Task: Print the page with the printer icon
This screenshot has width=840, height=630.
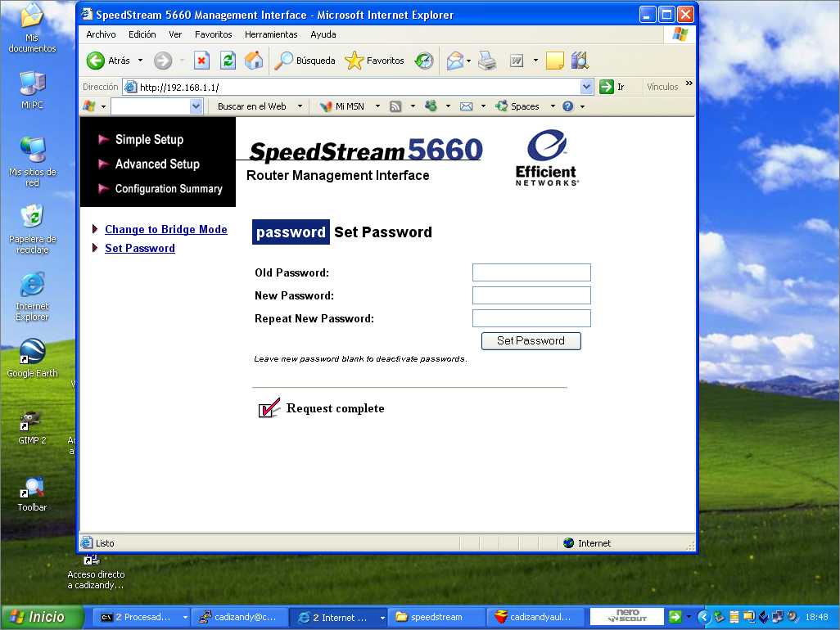Action: tap(487, 61)
